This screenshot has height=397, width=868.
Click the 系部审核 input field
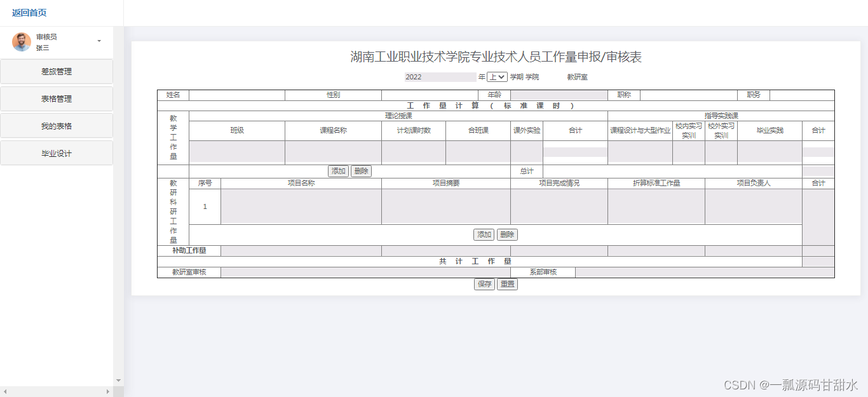(x=705, y=273)
